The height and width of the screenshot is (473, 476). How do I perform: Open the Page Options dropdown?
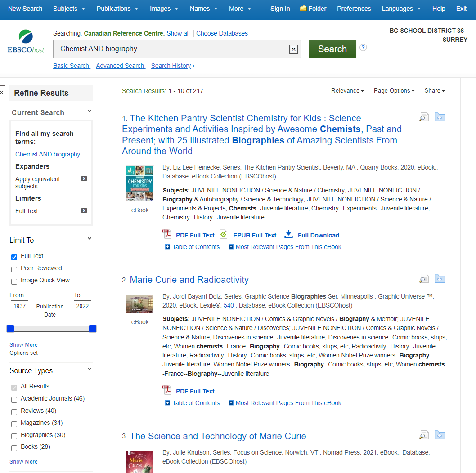click(x=394, y=90)
